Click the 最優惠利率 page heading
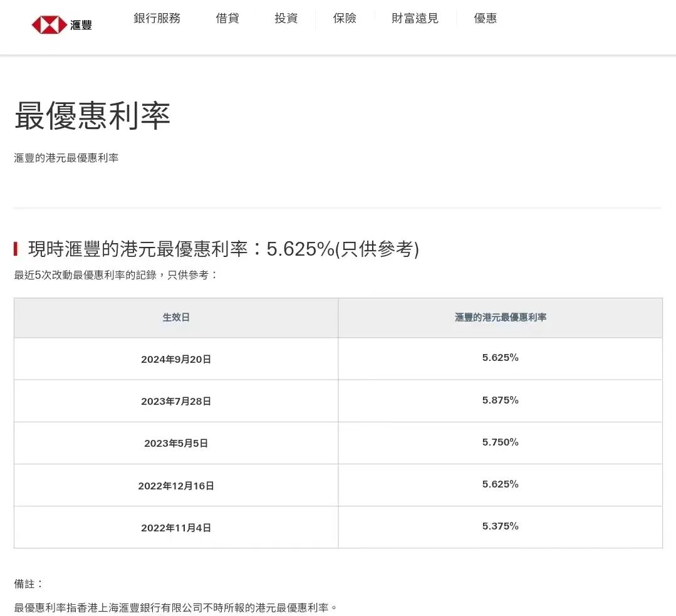The width and height of the screenshot is (676, 616). click(x=92, y=115)
